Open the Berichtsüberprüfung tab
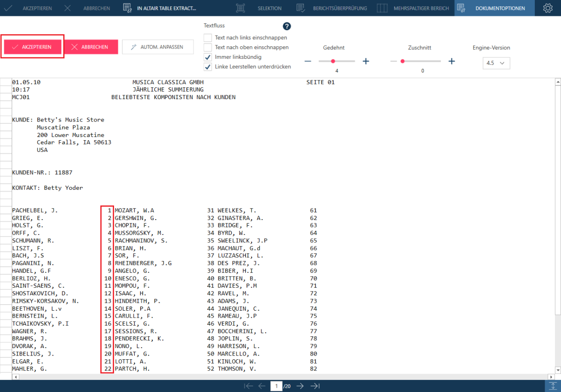Viewport: 561px width, 392px height. 332,8
